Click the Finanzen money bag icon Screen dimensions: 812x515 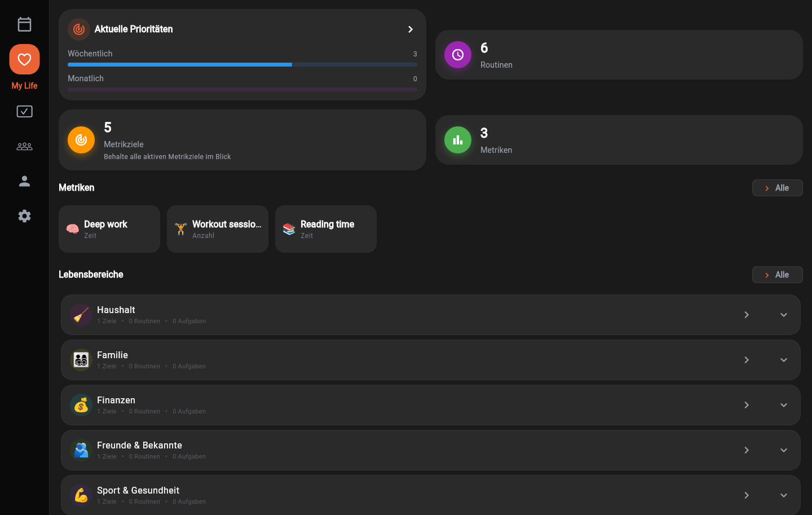pos(81,405)
